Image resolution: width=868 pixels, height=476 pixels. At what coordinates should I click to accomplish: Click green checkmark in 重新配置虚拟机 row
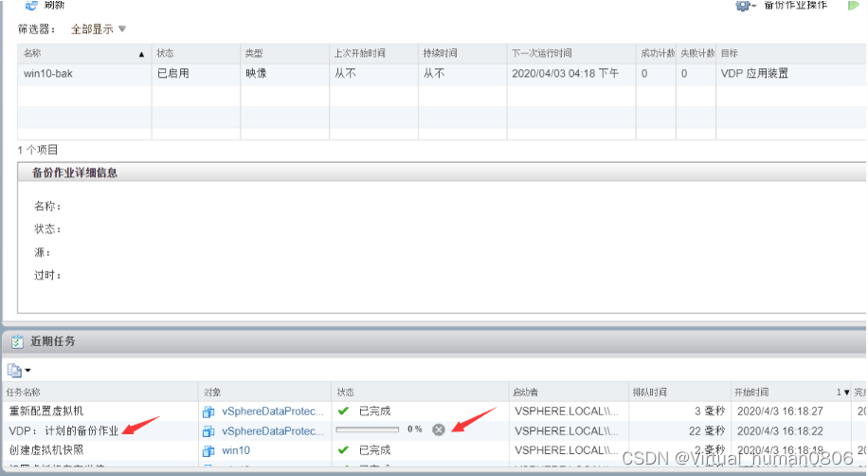point(343,411)
